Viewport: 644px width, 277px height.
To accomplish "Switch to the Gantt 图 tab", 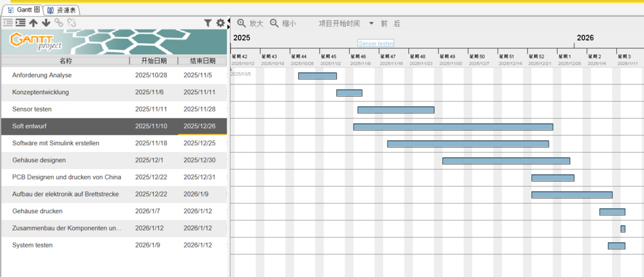I will 26,10.
